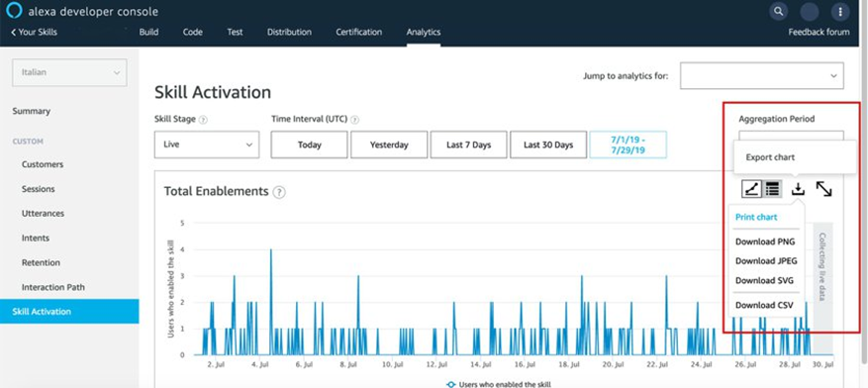The width and height of the screenshot is (868, 388).
Task: Click help icon next to Time Interval
Action: (355, 120)
